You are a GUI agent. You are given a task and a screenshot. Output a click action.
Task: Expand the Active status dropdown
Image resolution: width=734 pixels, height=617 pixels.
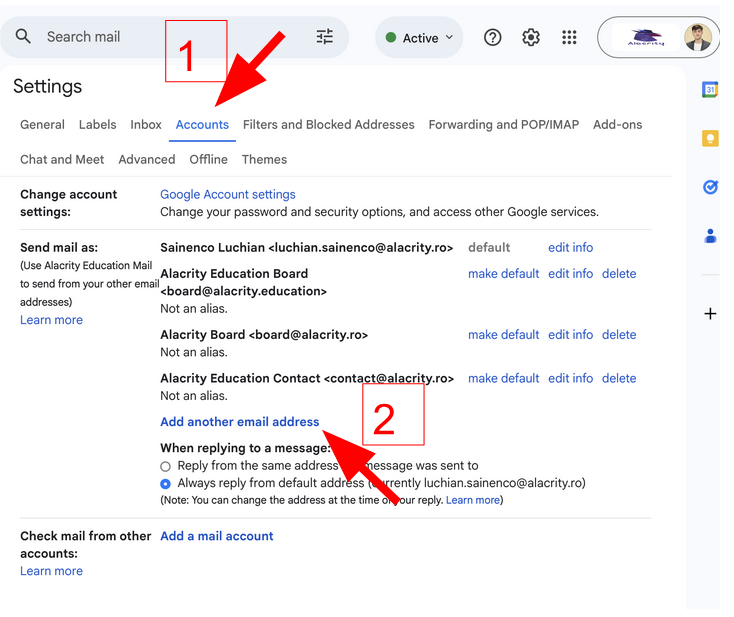click(x=419, y=37)
